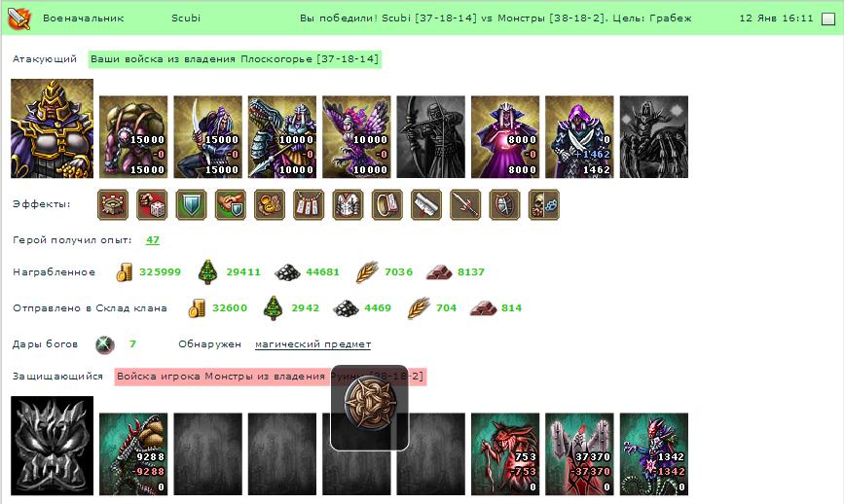Select the attacking hero golden helmet portrait
The height and width of the screenshot is (504, 844).
point(53,128)
